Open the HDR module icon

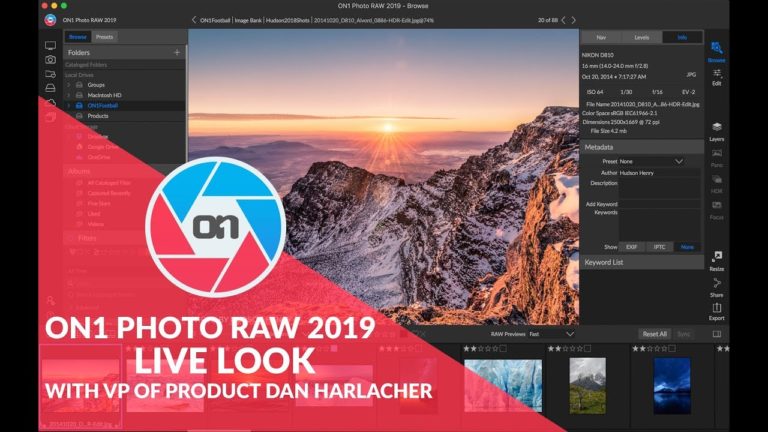717,179
